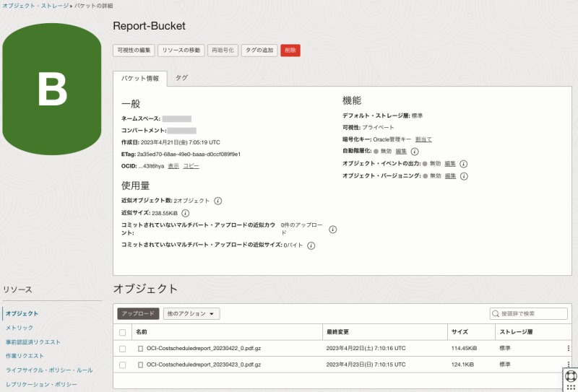Click the red 削除 button
This screenshot has height=392, width=578.
pos(290,51)
